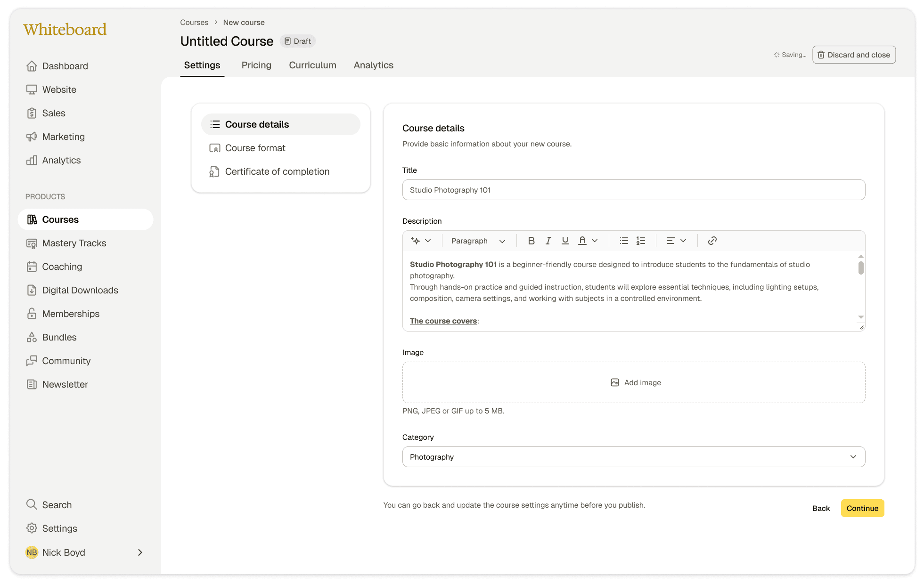Apply underline formatting in description editor

click(565, 241)
